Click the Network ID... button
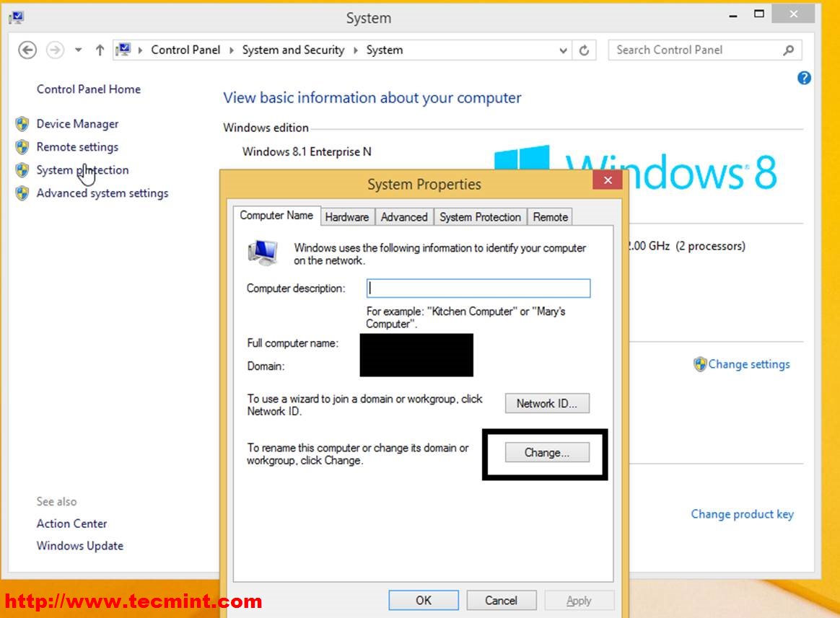 (547, 403)
